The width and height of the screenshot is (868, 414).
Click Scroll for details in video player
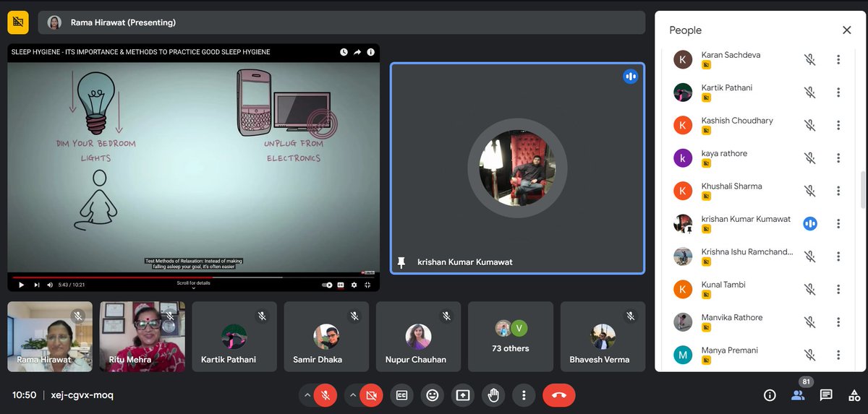tap(193, 284)
